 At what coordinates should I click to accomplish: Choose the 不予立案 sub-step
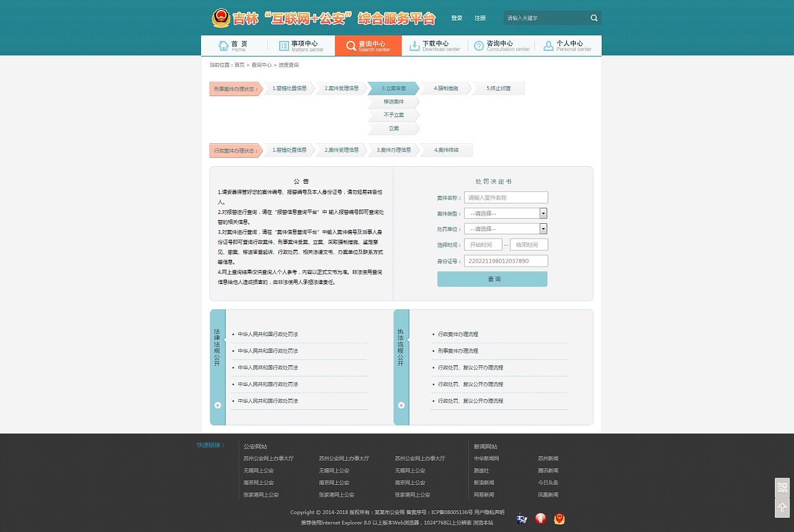(393, 115)
